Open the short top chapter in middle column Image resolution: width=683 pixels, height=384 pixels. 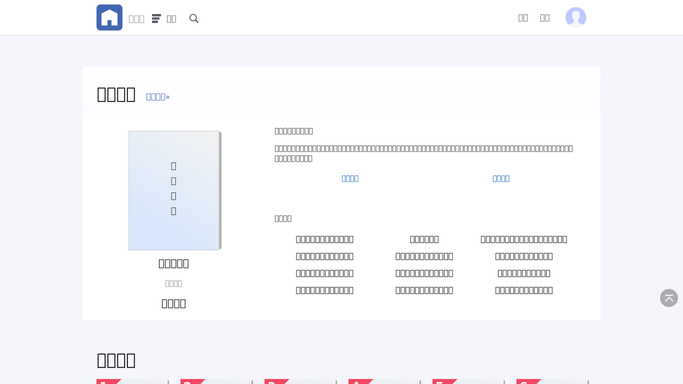[x=424, y=239]
